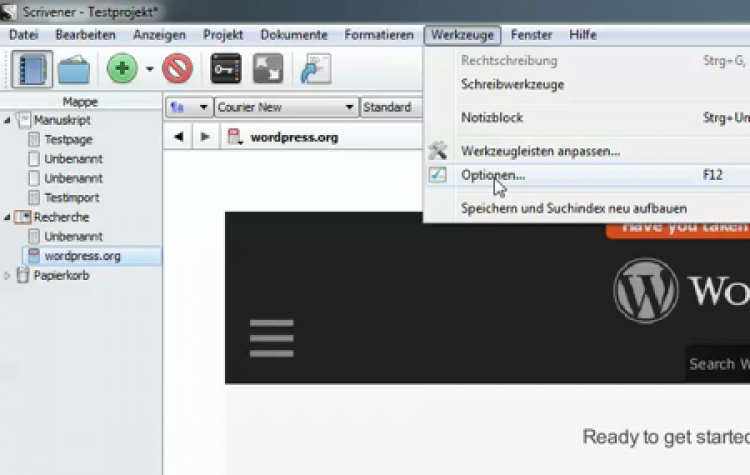The image size is (750, 475).
Task: Expand the Papierkorb tree node
Action: tap(9, 275)
